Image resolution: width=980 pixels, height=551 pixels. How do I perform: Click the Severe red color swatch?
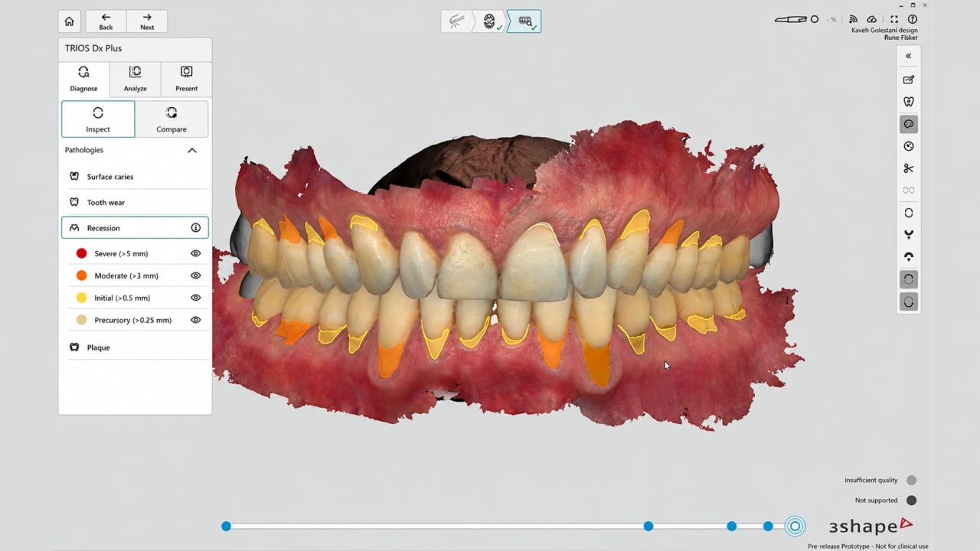[81, 253]
